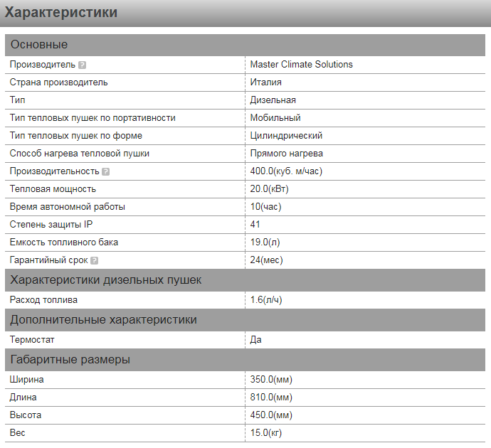Open the hint icon next to Производительность
491x448 pixels.
click(106, 171)
